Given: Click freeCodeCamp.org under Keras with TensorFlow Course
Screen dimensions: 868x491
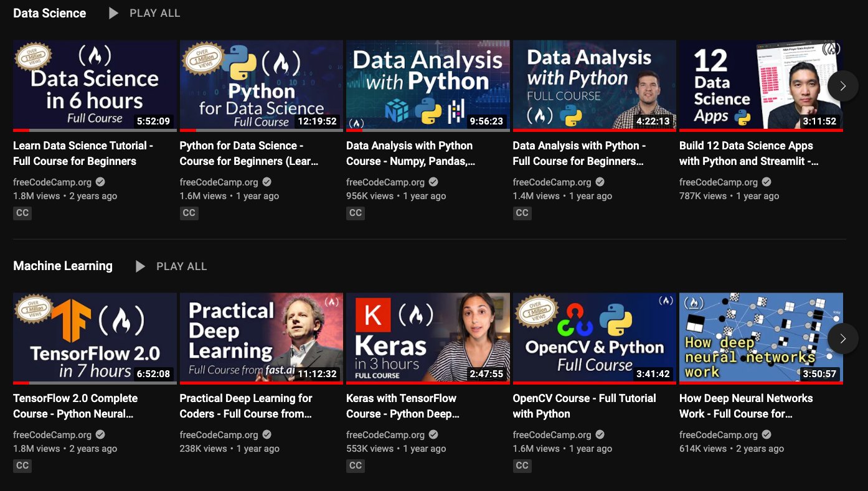Looking at the screenshot, I should (385, 435).
